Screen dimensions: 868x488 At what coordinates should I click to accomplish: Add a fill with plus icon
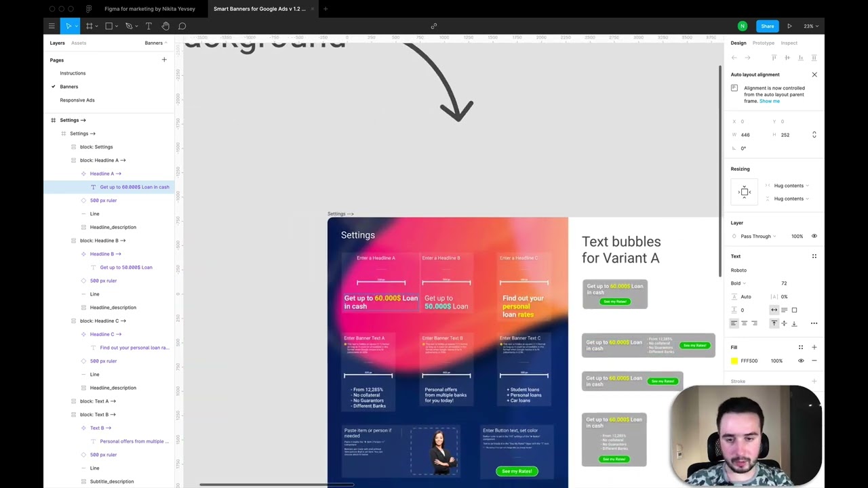click(x=814, y=347)
